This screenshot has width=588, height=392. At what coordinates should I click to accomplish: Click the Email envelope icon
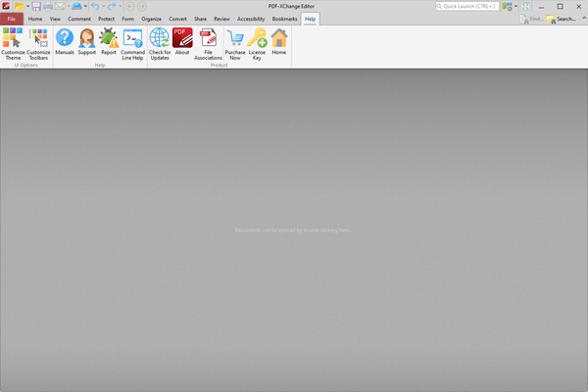(60, 6)
